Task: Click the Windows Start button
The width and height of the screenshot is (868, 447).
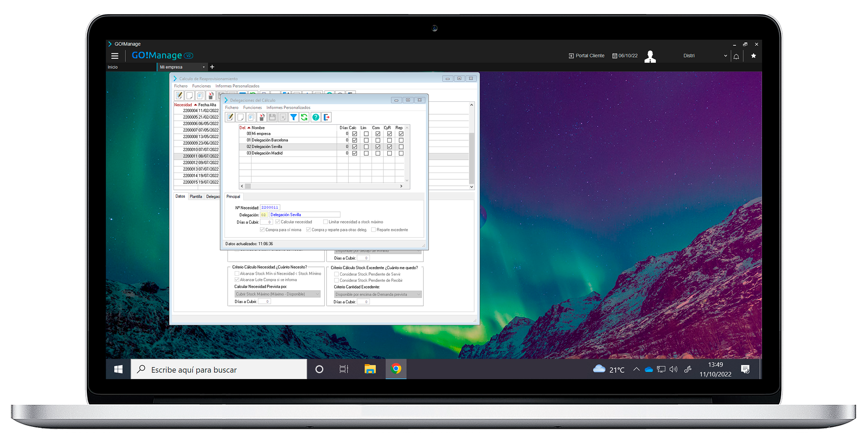Action: tap(118, 369)
